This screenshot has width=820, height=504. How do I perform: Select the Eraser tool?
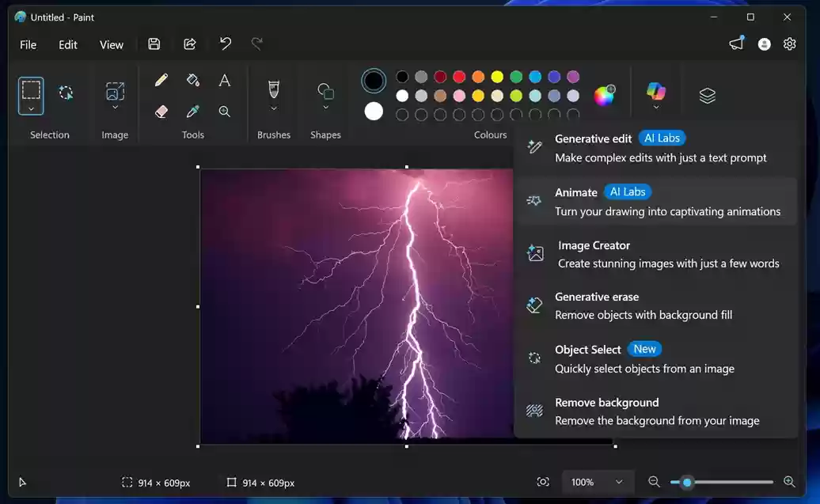click(161, 111)
